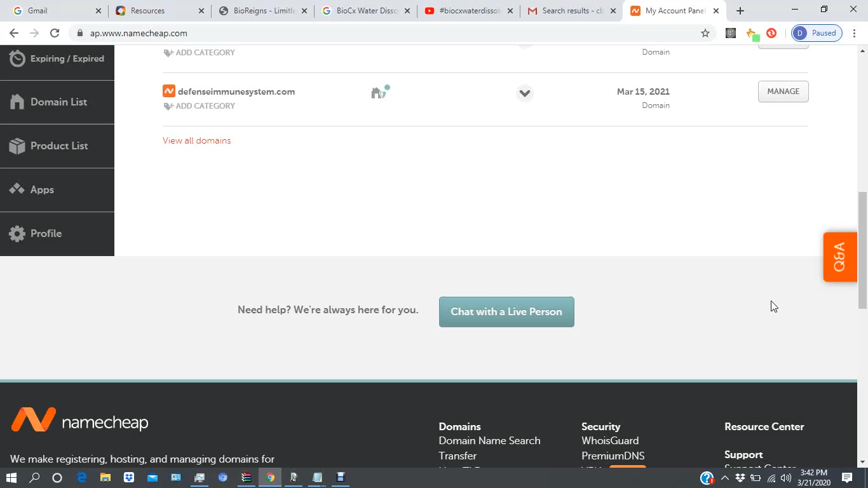Switch to Gmail Search results tab
The width and height of the screenshot is (868, 488).
[571, 11]
